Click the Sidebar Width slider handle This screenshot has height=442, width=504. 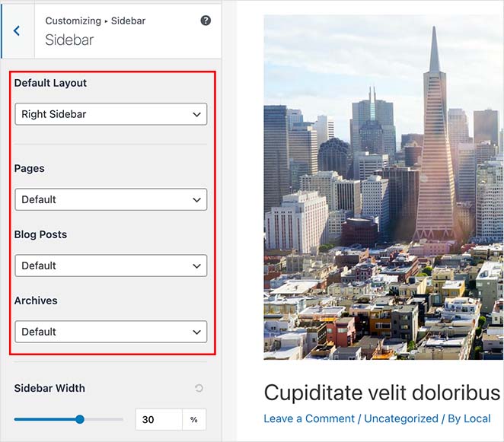pyautogui.click(x=80, y=419)
